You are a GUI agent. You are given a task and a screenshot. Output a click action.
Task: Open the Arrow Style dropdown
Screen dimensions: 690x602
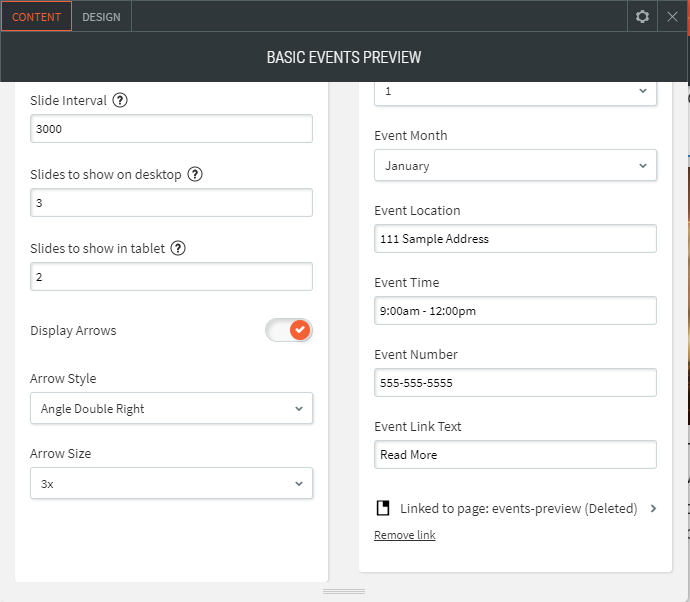pyautogui.click(x=171, y=408)
